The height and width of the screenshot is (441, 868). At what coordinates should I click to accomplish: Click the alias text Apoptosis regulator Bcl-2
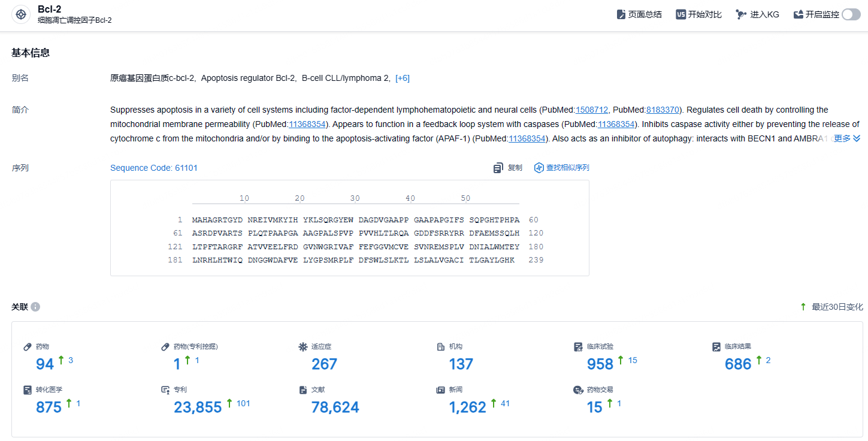pyautogui.click(x=249, y=78)
